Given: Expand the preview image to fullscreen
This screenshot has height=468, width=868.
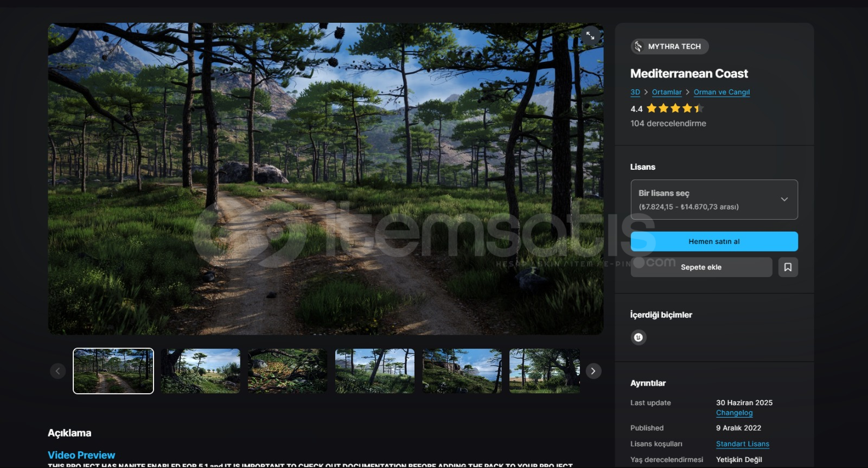Looking at the screenshot, I should coord(590,36).
